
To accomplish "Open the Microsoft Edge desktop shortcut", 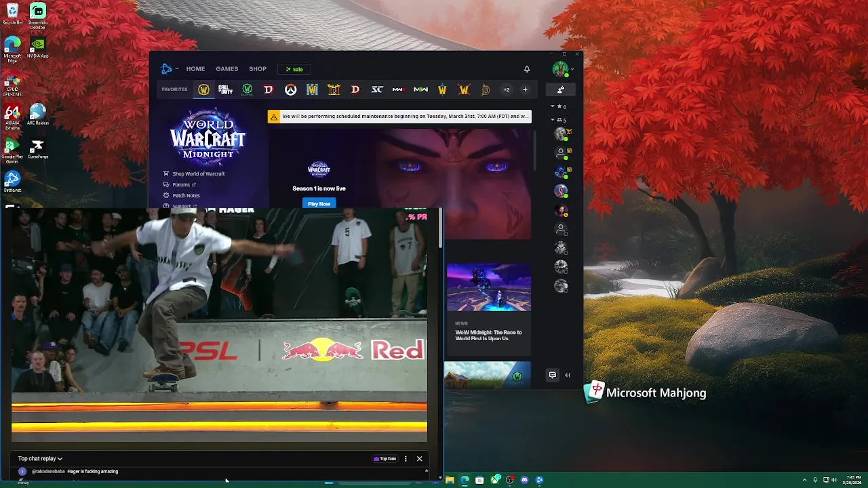I will (12, 50).
